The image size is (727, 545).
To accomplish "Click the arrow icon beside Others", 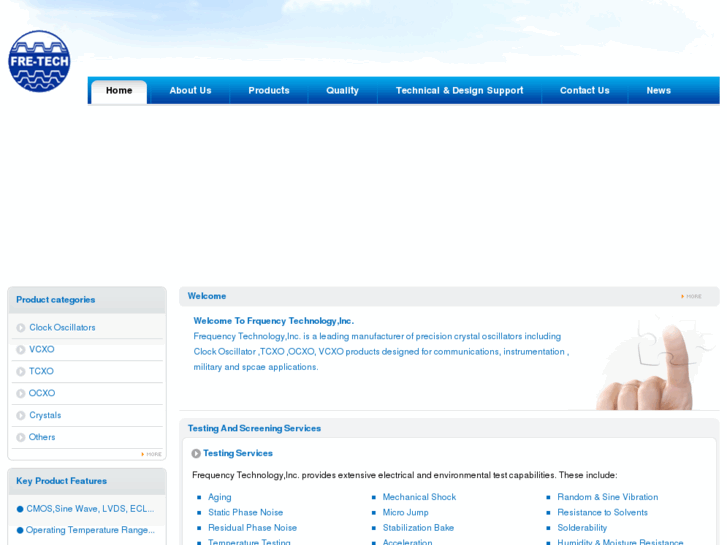I will click(x=20, y=437).
